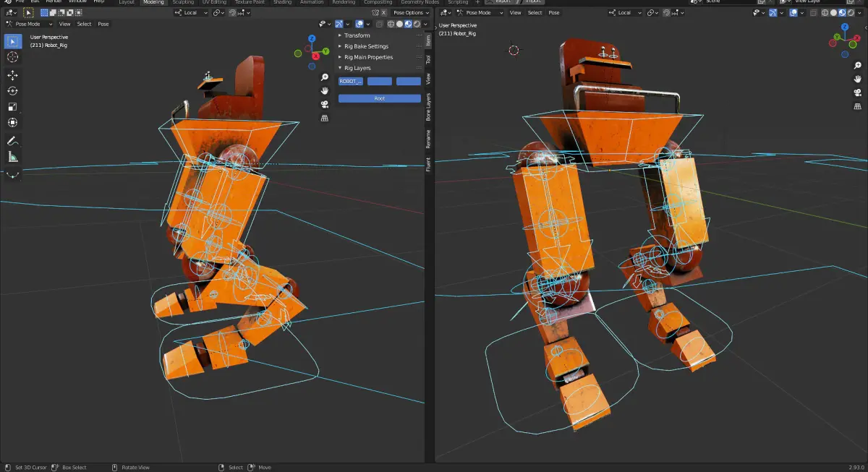
Task: Select the pose Breakdowner tool at toolbar bottom
Action: coord(13,174)
